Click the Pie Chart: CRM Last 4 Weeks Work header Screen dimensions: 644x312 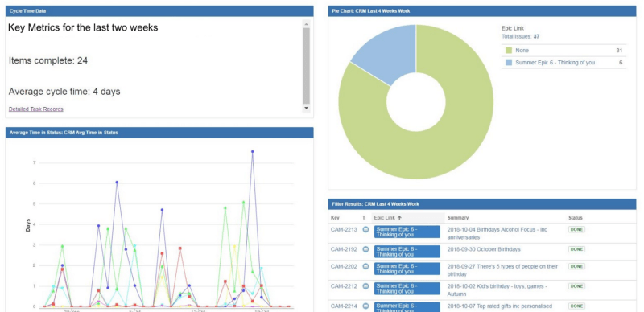coord(482,11)
